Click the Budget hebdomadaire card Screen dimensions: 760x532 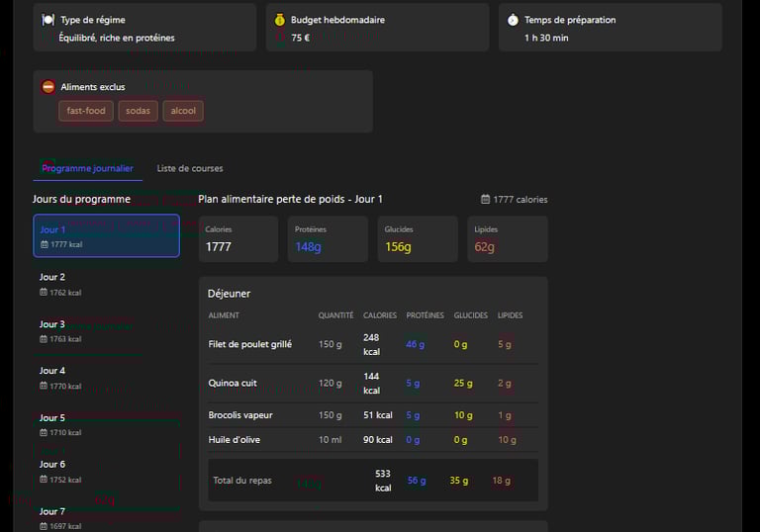click(378, 27)
